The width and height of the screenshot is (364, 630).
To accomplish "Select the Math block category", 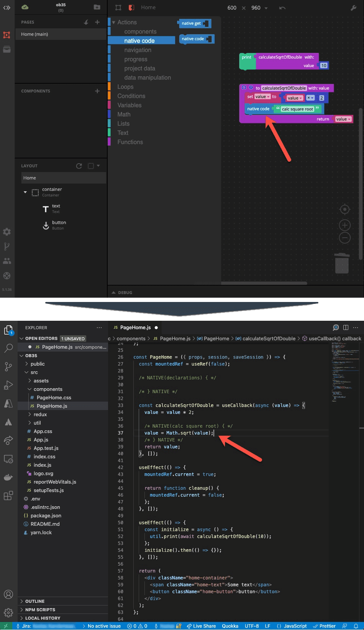I will [124, 115].
